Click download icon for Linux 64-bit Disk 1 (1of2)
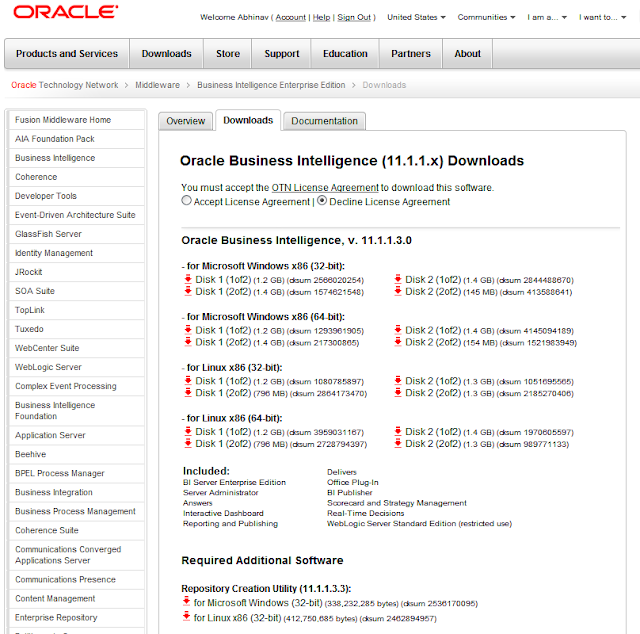640x634 pixels. point(188,431)
